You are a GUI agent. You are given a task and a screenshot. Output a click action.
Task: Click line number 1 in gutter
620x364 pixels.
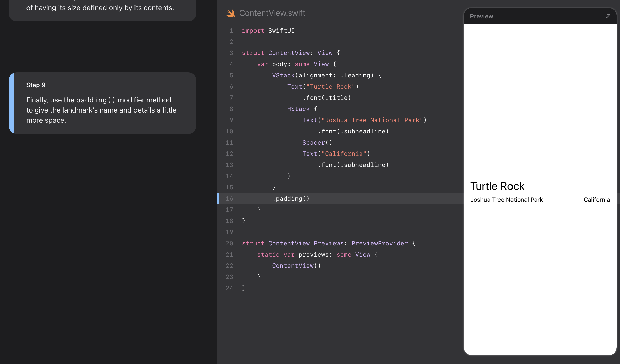coord(231,31)
